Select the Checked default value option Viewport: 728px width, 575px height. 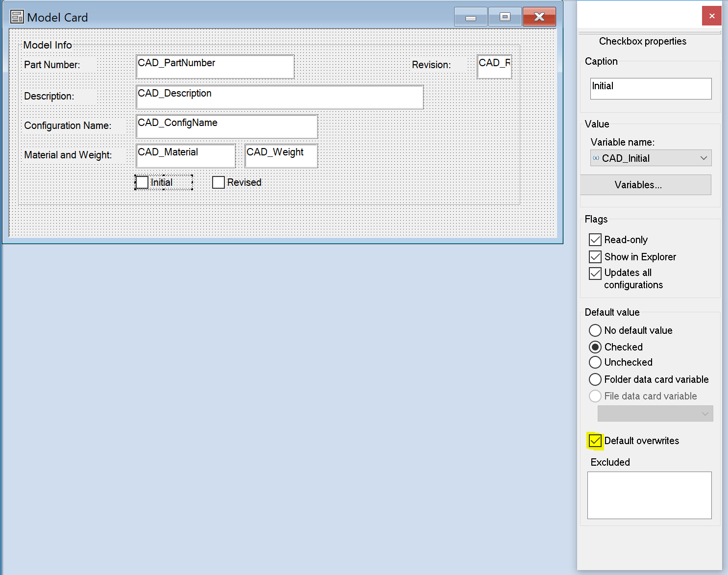tap(595, 347)
